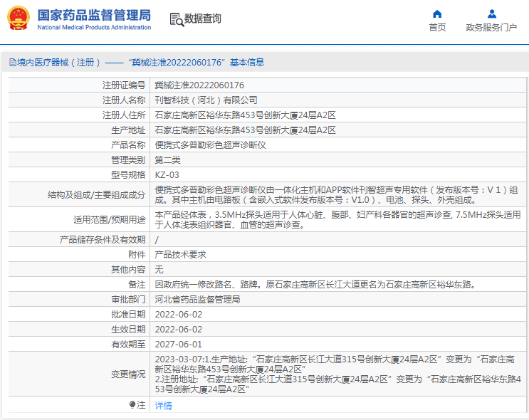Click the 审批部门 label
The width and height of the screenshot is (529, 420).
(x=128, y=300)
